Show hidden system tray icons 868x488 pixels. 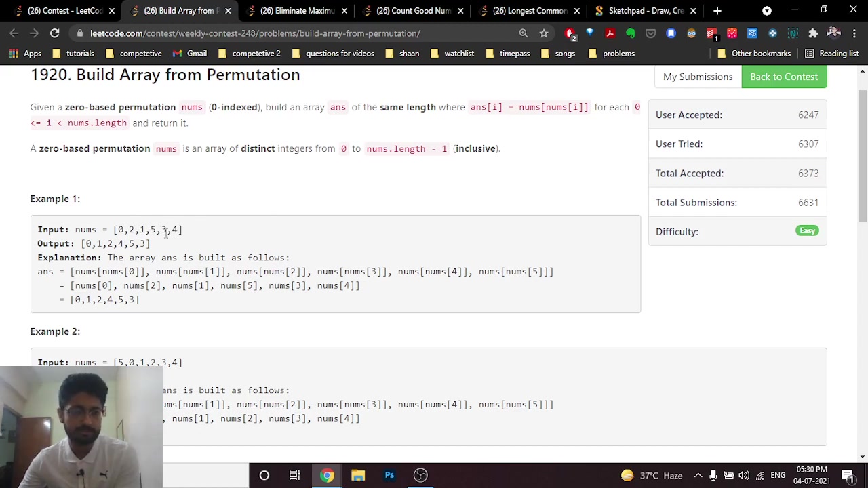(697, 475)
